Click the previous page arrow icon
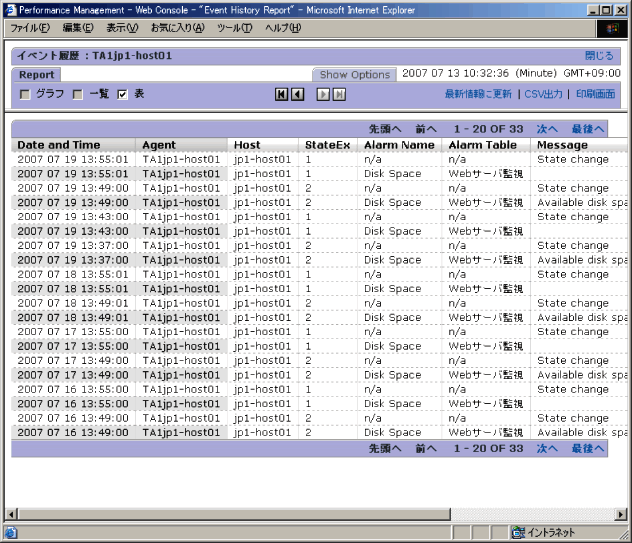Screen dimensions: 632x543 coord(297,94)
